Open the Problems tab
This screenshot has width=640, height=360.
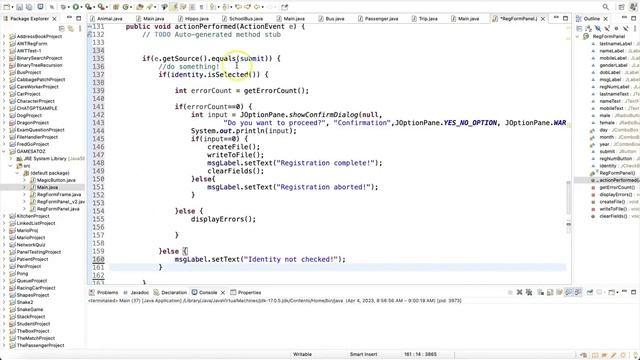coord(107,292)
